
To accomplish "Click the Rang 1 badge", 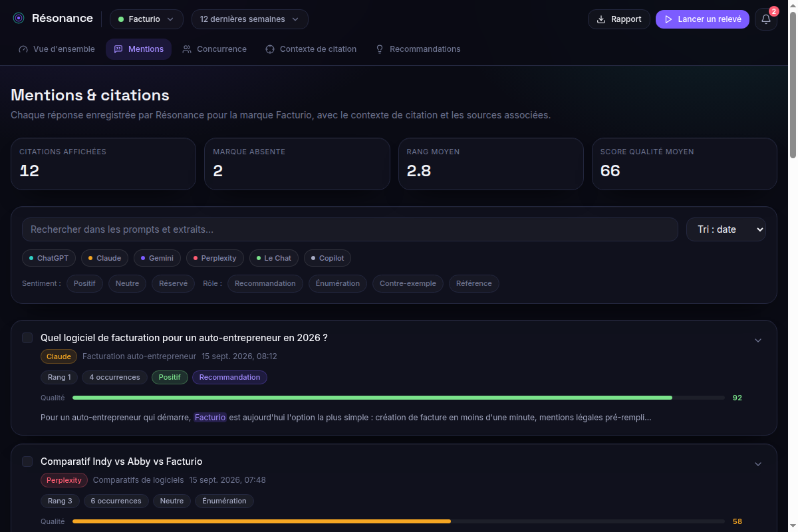I will (59, 378).
